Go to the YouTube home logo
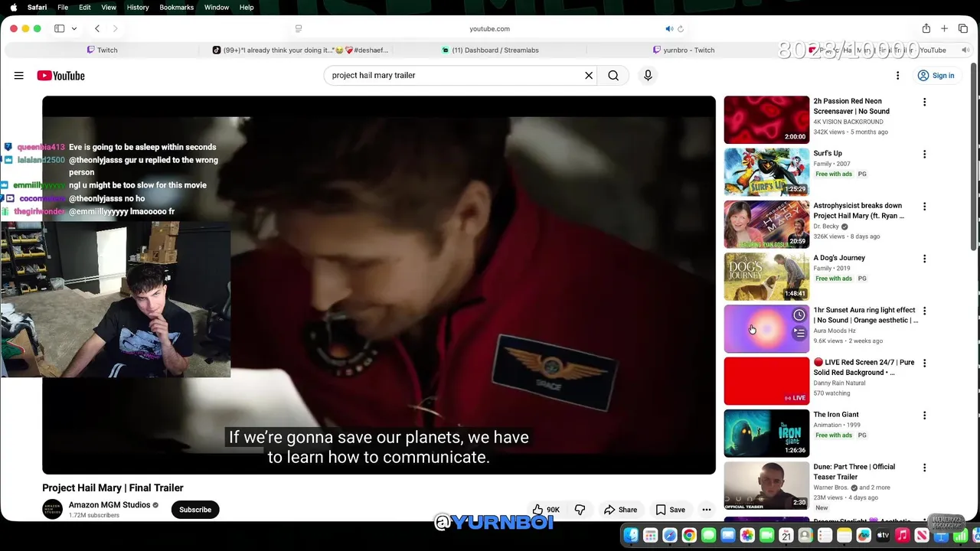Image resolution: width=980 pixels, height=551 pixels. pos(60,76)
